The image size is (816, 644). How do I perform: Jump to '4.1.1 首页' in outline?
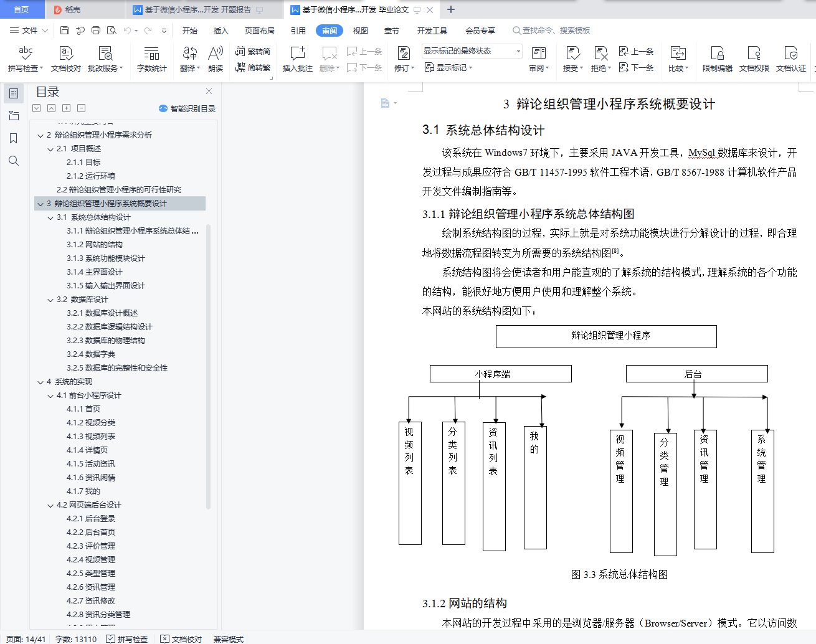(x=83, y=409)
